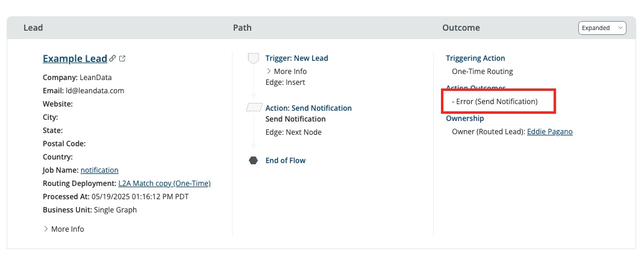The image size is (644, 254).
Task: Open the Expanded view dropdown
Action: coord(602,28)
